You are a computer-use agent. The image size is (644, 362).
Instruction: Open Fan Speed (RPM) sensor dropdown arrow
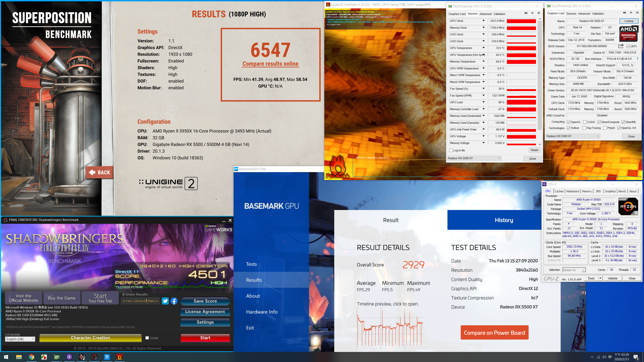tap(484, 95)
